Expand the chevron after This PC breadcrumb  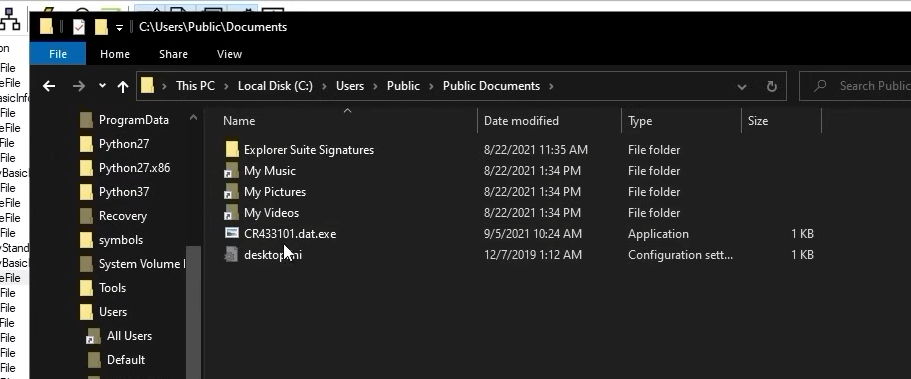click(227, 86)
